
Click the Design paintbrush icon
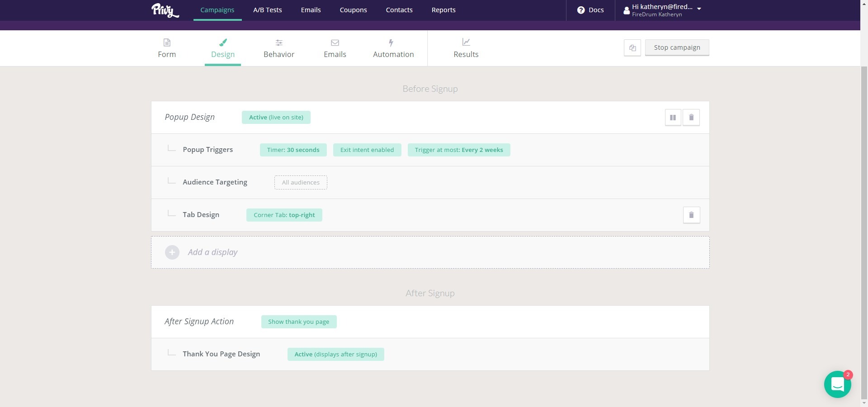click(x=223, y=43)
